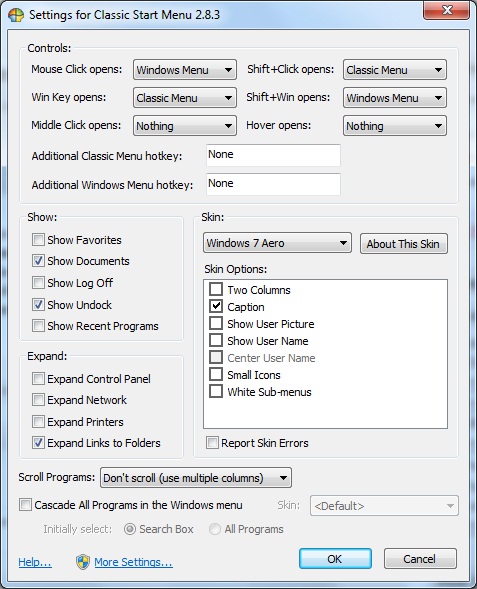Viewport: 477px width, 589px height.
Task: Click Additional Classic Menu hotkey field
Action: tap(273, 155)
